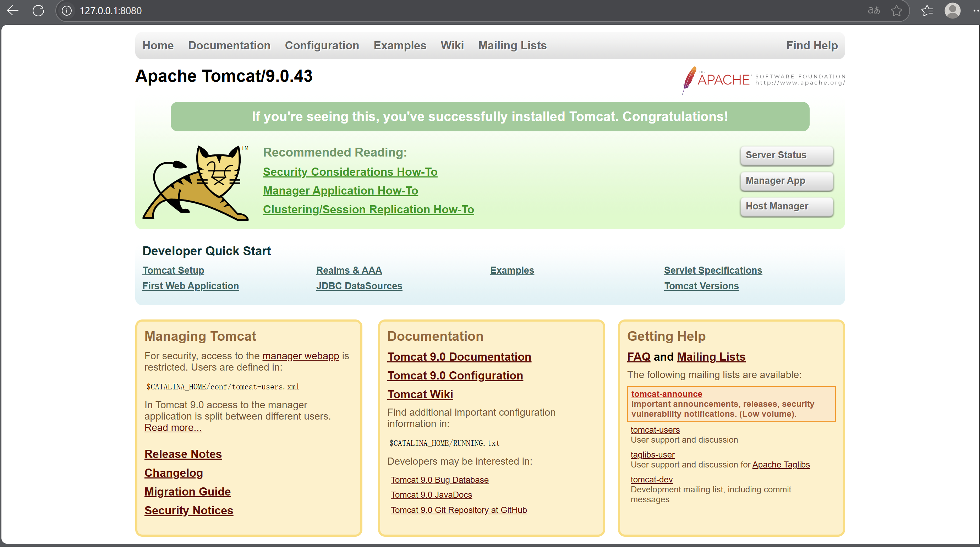Viewport: 980px width, 547px height.
Task: Open Apache Taglibs link
Action: click(x=781, y=465)
